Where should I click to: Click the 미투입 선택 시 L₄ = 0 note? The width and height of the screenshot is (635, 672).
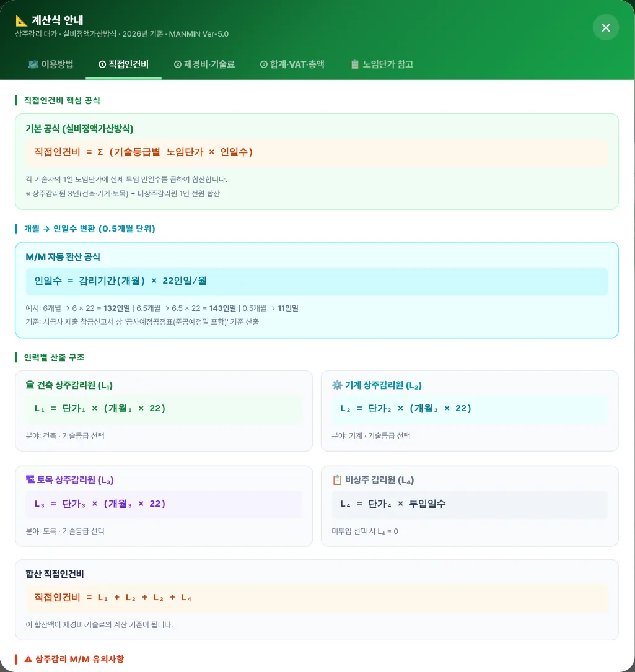365,531
